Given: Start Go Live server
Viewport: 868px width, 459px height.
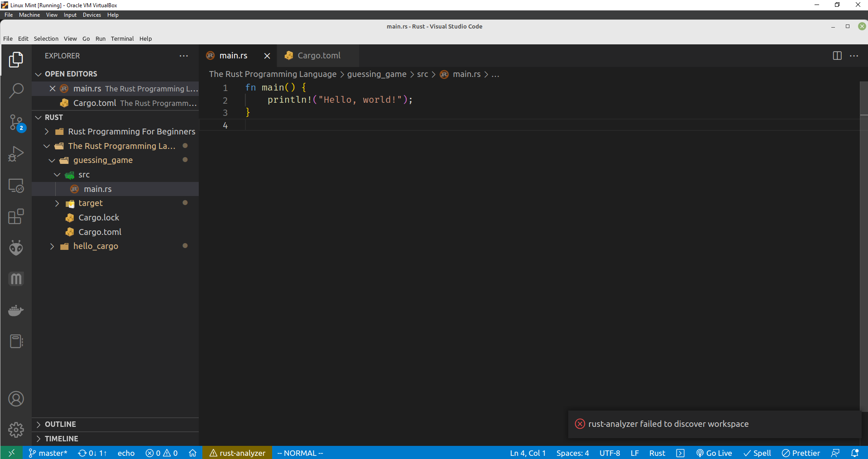Looking at the screenshot, I should coord(714,453).
